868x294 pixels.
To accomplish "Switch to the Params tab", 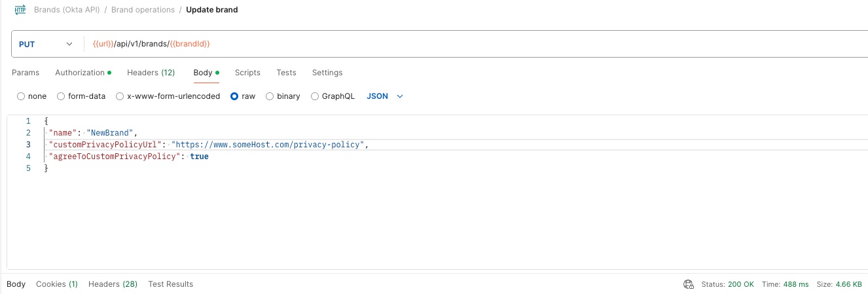I will tap(26, 73).
